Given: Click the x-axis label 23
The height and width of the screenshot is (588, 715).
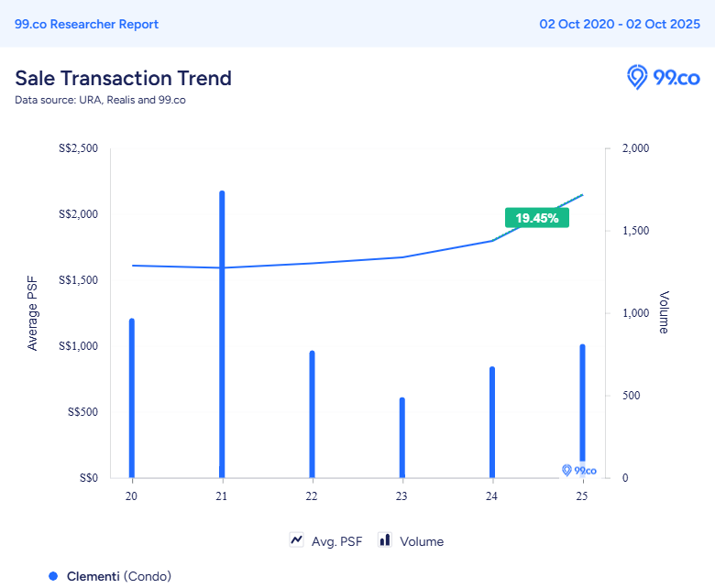Looking at the screenshot, I should (401, 495).
